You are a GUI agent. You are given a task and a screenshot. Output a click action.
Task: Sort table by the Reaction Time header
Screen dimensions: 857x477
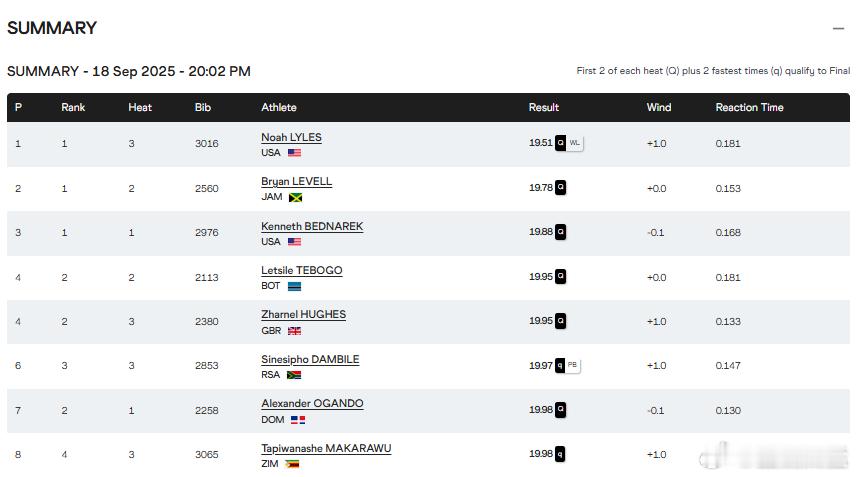[749, 108]
